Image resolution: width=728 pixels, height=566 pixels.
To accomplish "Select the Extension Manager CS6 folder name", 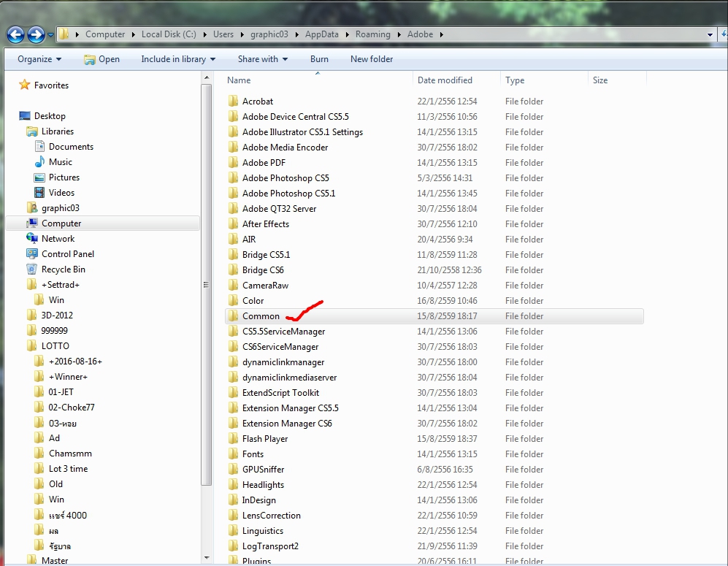I will point(288,424).
